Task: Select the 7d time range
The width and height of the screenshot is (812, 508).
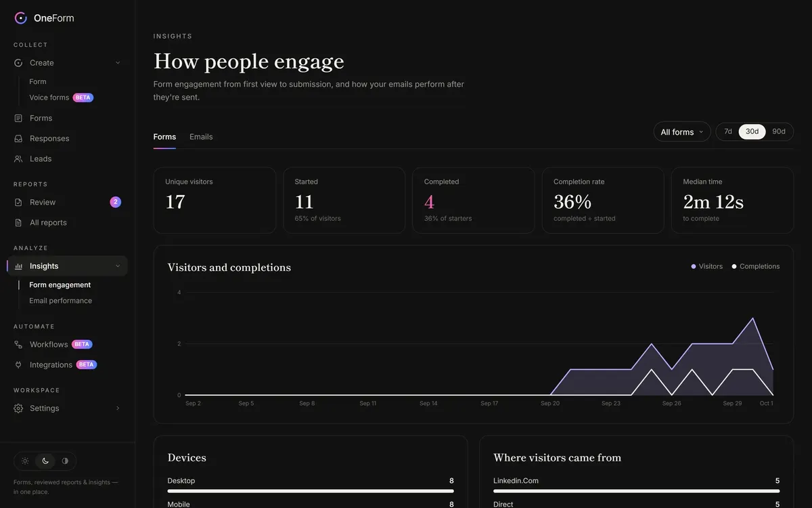Action: (x=728, y=131)
